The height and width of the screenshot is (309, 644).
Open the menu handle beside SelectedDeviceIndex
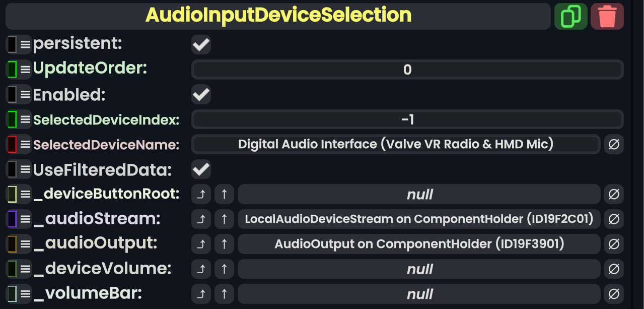[x=25, y=119]
